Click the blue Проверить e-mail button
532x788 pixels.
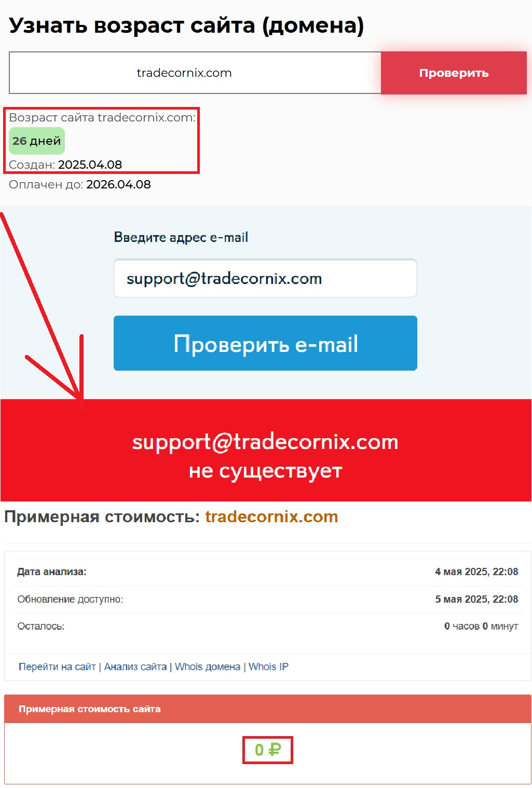[x=265, y=343]
